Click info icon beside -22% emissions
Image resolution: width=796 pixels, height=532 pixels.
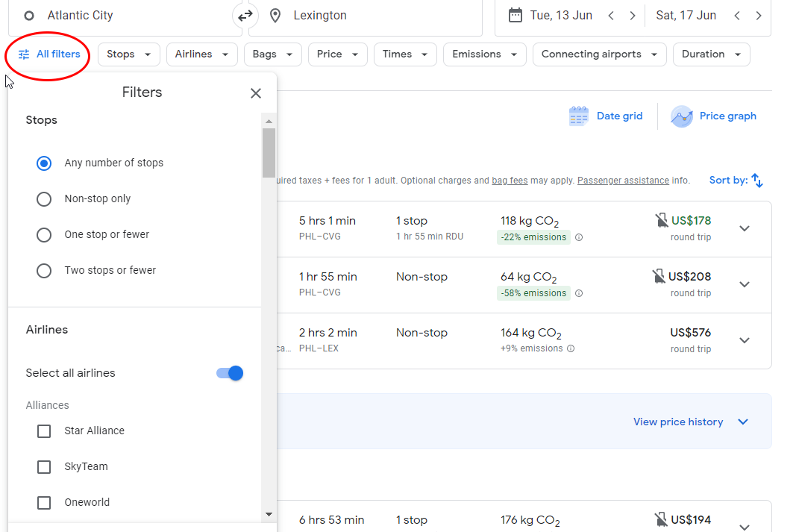click(579, 237)
